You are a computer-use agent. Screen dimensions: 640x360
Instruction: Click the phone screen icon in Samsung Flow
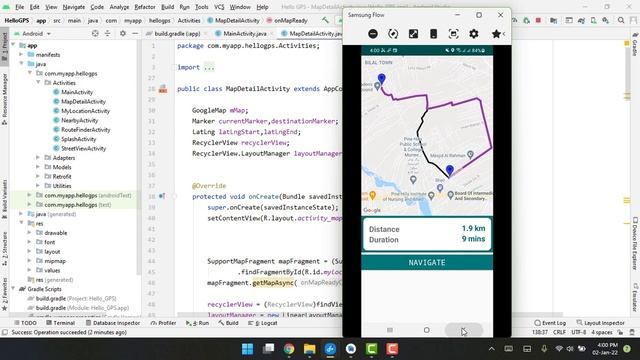(x=433, y=34)
